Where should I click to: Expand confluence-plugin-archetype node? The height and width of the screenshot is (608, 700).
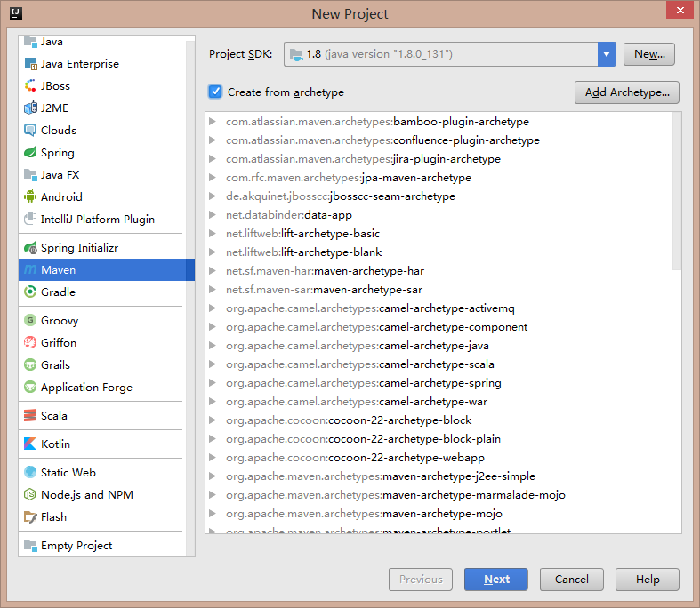[x=213, y=140]
